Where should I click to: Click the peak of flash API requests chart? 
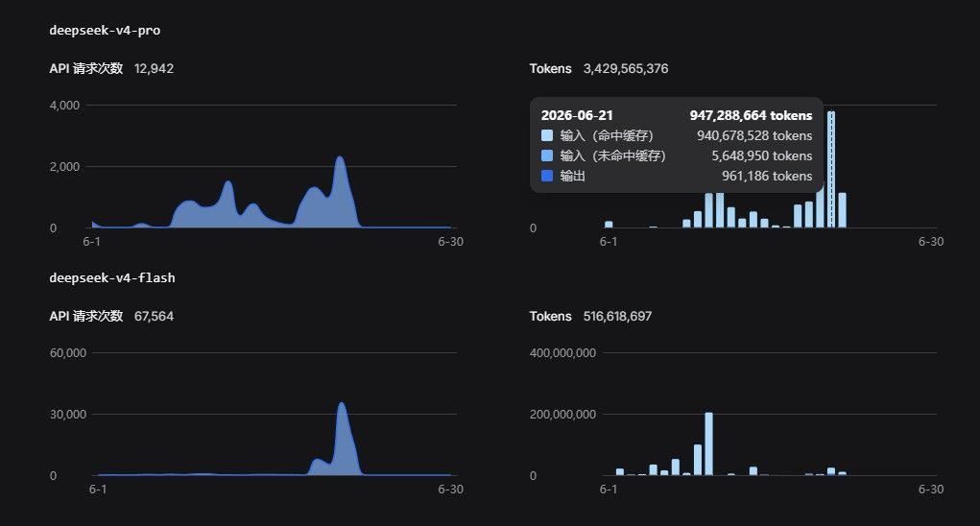(342, 404)
